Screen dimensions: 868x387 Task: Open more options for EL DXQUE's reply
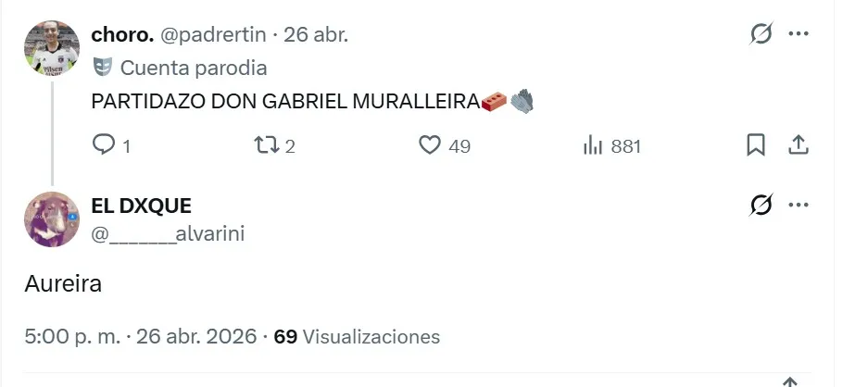tap(799, 206)
